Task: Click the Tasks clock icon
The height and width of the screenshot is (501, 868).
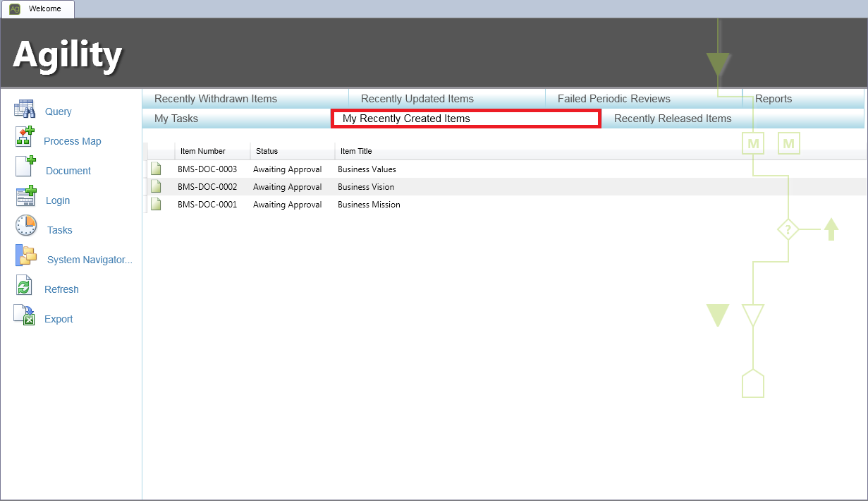Action: (26, 226)
